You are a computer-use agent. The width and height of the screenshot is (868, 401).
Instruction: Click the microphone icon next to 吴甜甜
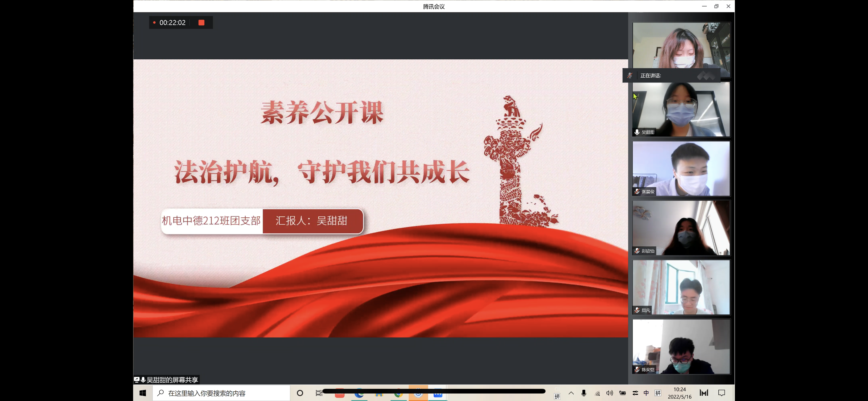tap(637, 132)
